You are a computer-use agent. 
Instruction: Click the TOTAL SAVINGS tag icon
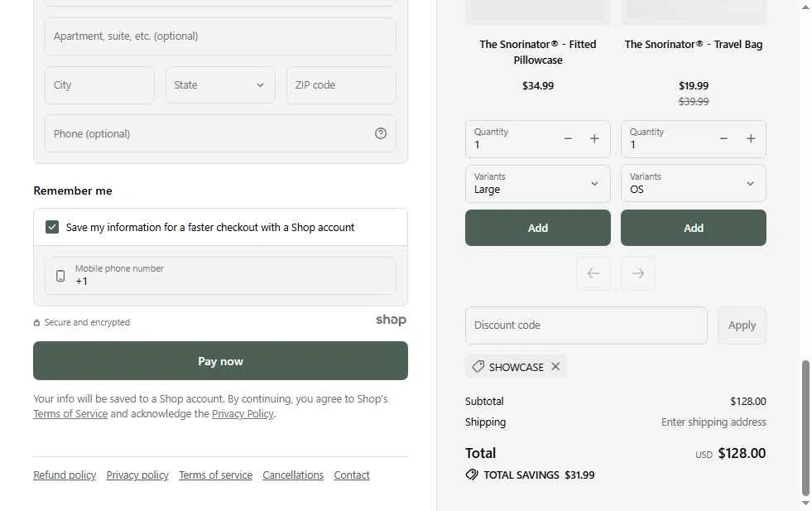coord(472,475)
